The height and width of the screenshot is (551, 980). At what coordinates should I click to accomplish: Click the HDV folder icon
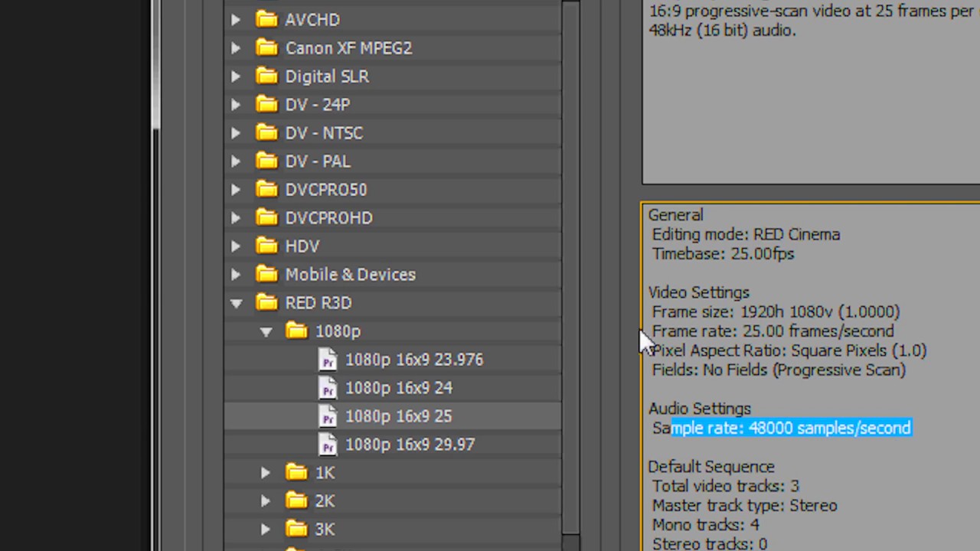point(266,246)
